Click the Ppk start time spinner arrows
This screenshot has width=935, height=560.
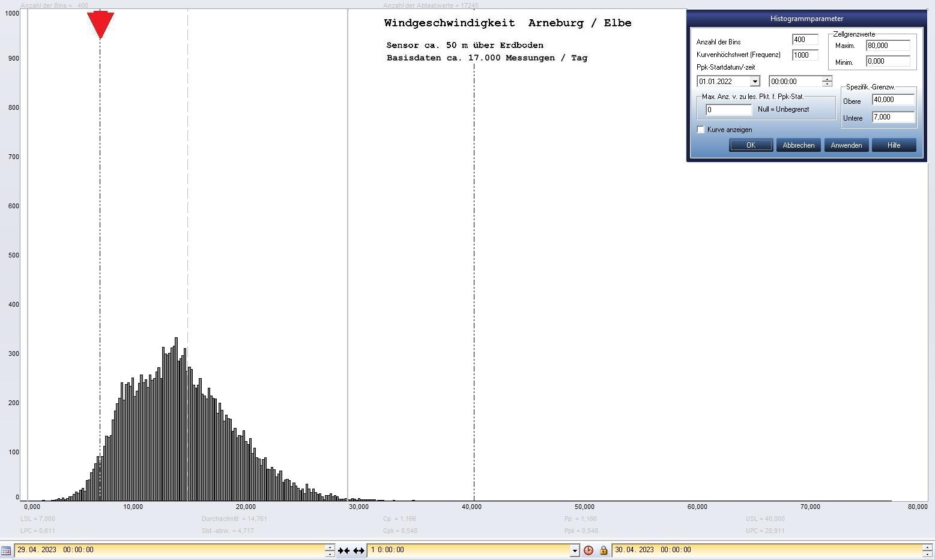click(x=827, y=82)
